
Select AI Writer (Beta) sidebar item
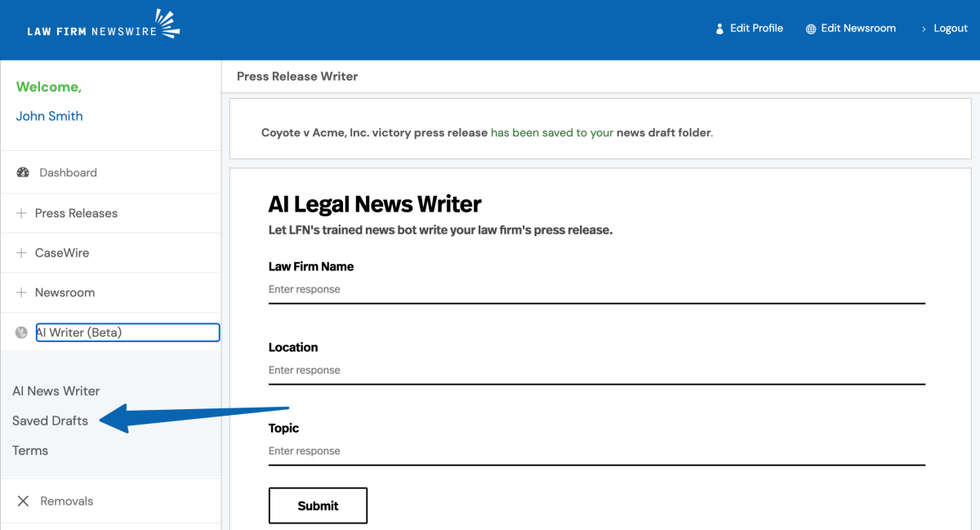tap(127, 332)
